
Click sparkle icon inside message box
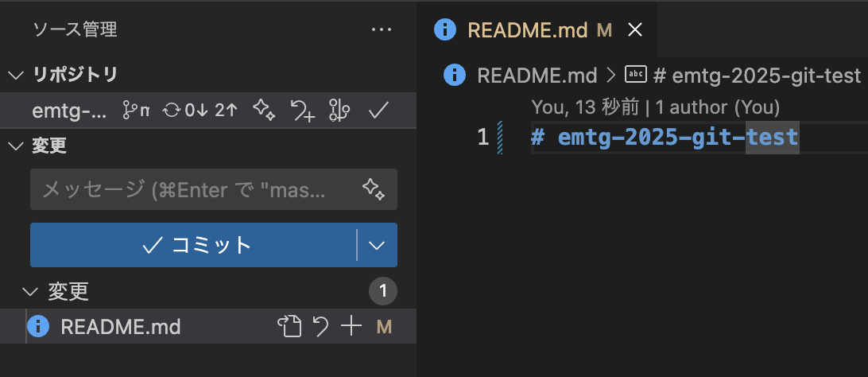point(374,189)
